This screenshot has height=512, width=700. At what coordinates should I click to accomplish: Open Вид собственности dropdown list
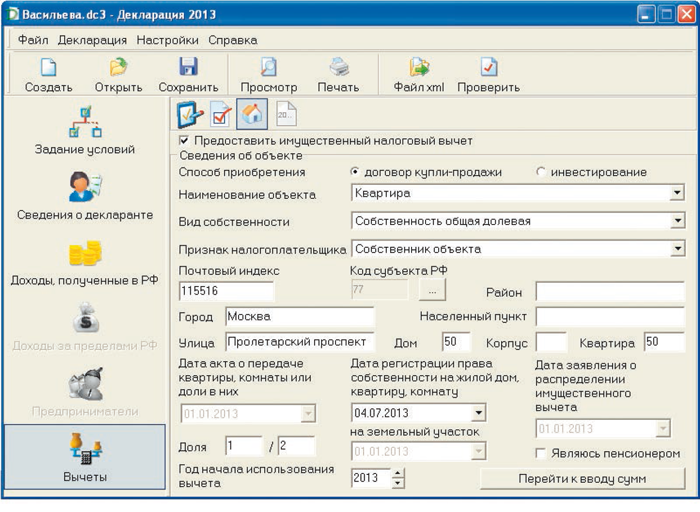[x=677, y=221]
